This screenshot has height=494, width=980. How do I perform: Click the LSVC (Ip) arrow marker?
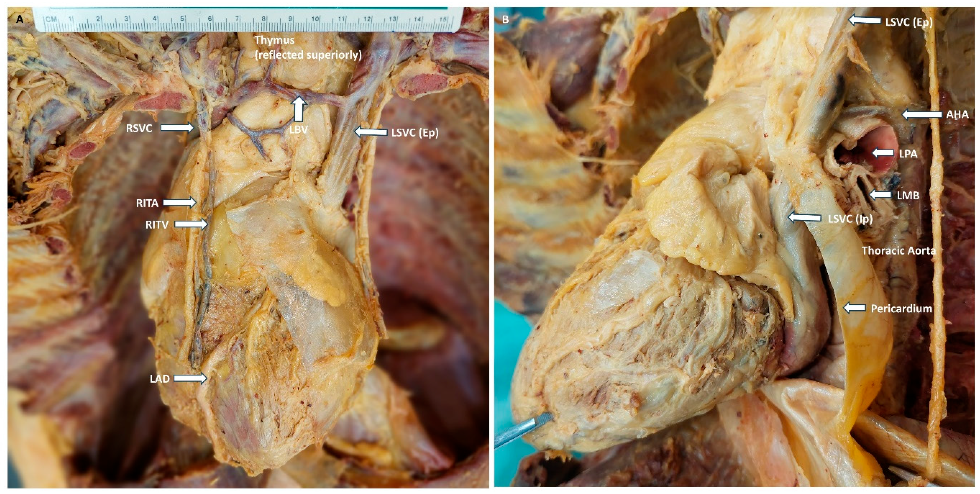pos(804,218)
